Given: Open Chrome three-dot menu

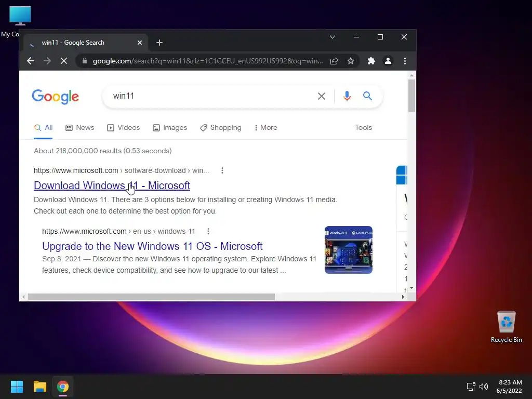Looking at the screenshot, I should (405, 61).
